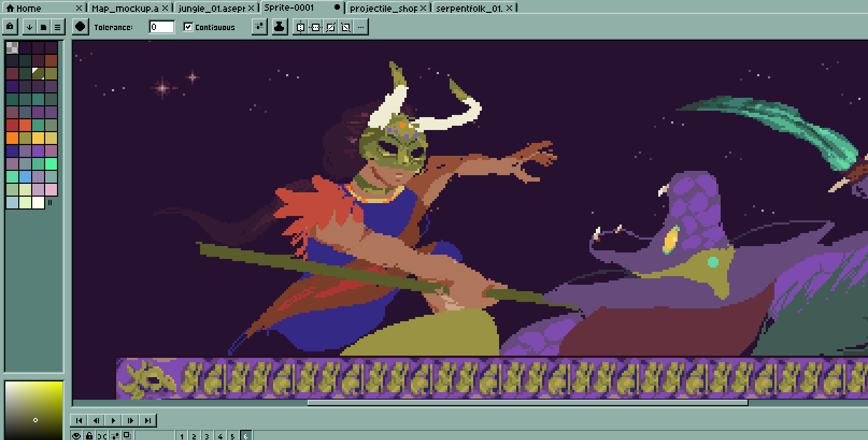Select frame 3 in the timeline

pos(207,436)
